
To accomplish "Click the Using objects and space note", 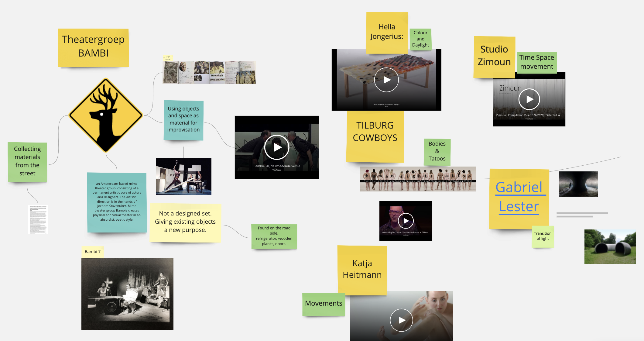I will pyautogui.click(x=183, y=120).
